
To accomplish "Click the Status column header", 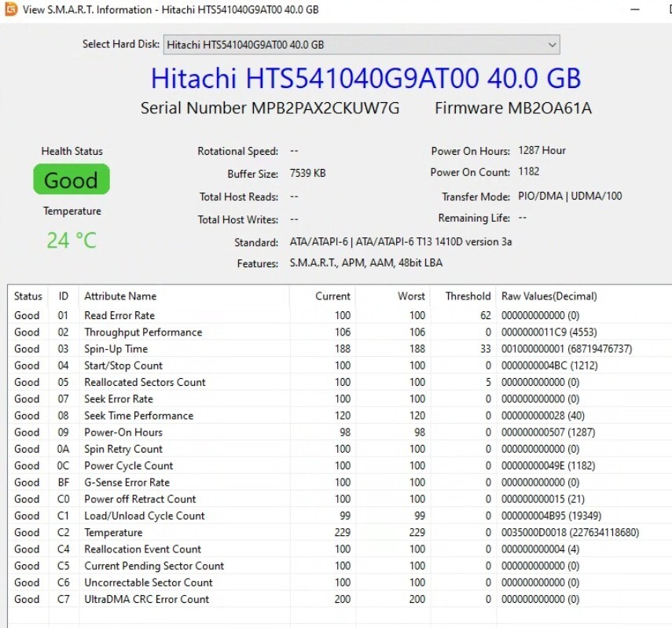I will click(x=28, y=296).
